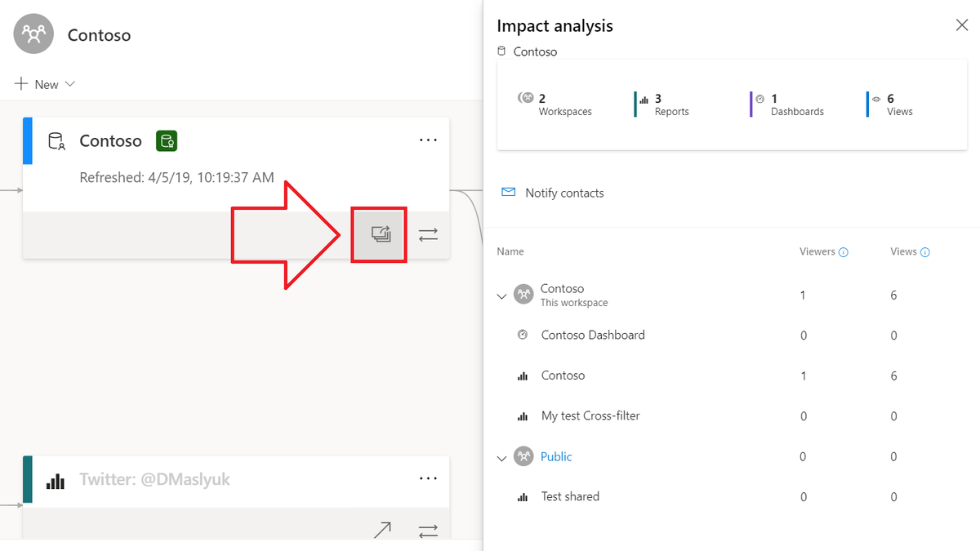
Task: Click the Notify contacts link
Action: [564, 193]
